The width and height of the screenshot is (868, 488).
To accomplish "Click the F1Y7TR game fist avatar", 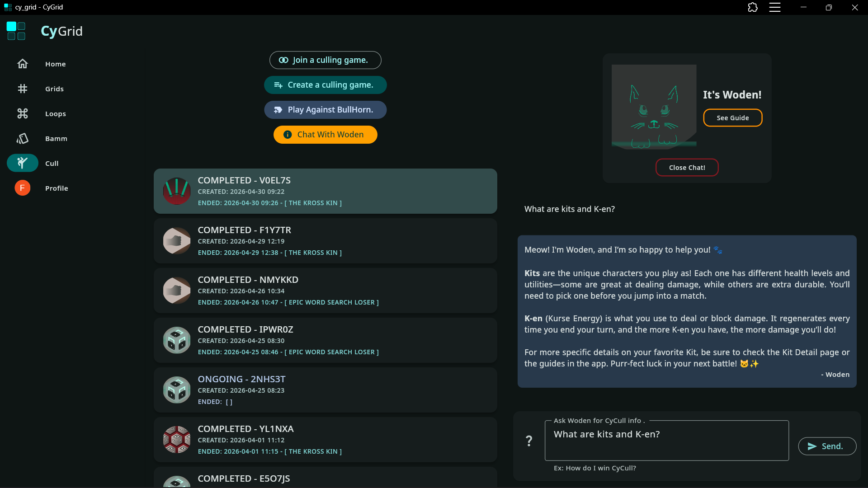I will pos(177,241).
